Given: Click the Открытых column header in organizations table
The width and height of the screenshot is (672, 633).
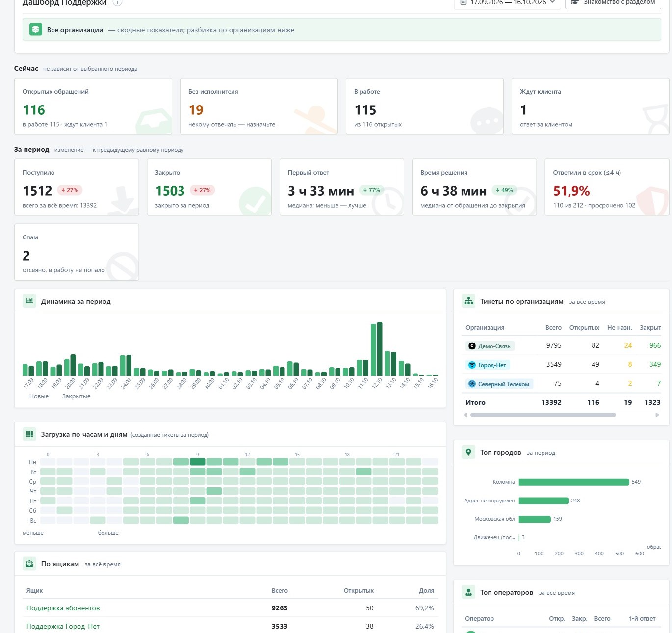Looking at the screenshot, I should click(x=584, y=327).
